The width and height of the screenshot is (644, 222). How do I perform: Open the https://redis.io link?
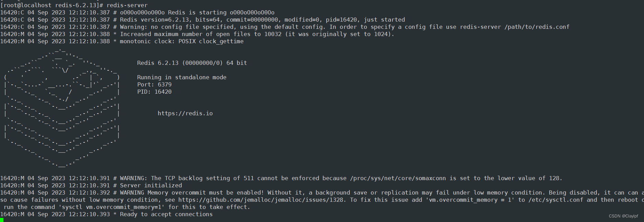click(x=185, y=113)
